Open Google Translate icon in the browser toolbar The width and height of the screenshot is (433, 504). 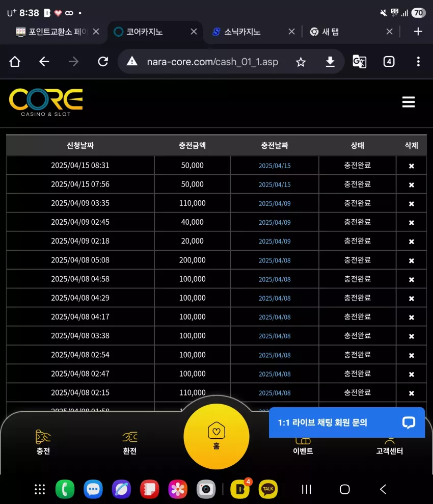coord(359,61)
